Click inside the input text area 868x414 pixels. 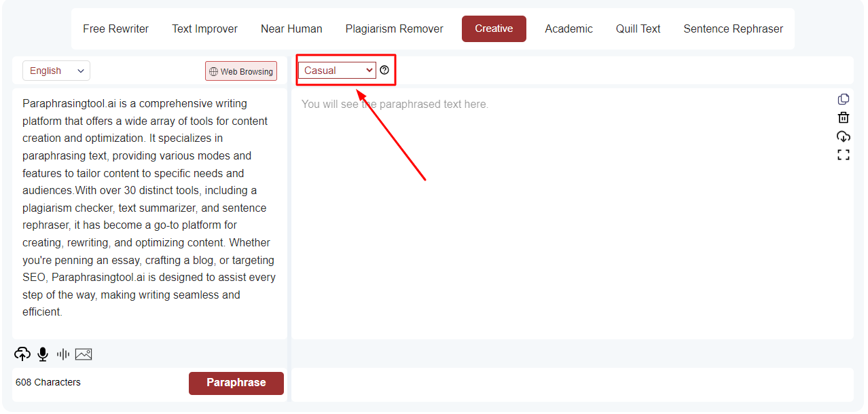pos(149,213)
